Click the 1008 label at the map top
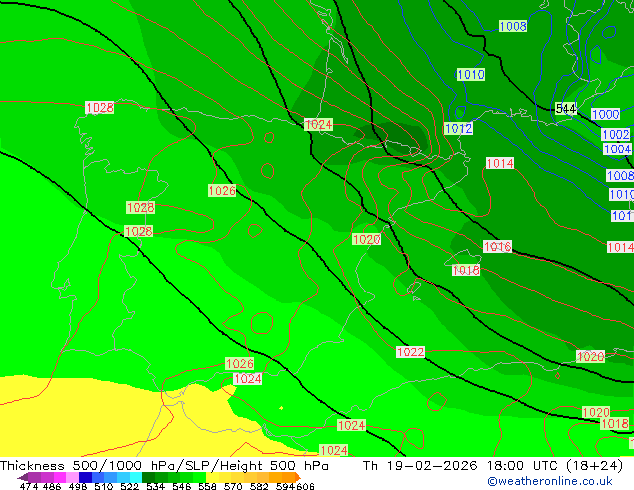 (x=513, y=26)
